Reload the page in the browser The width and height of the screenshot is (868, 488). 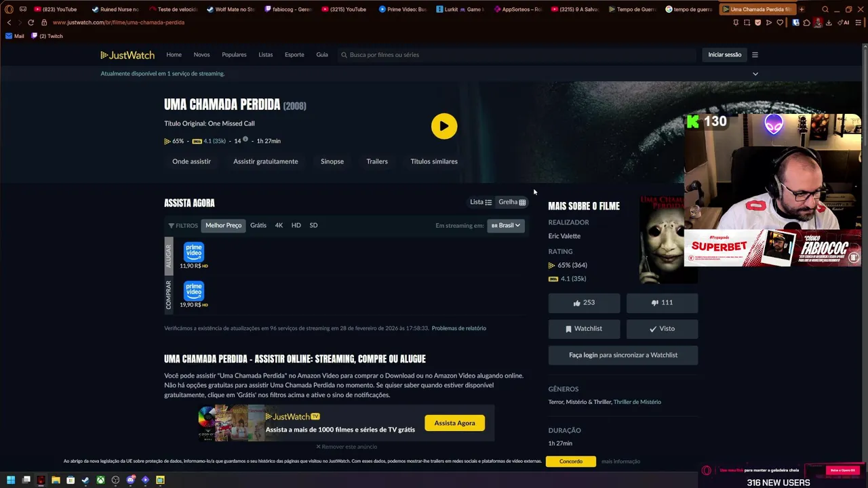(31, 22)
